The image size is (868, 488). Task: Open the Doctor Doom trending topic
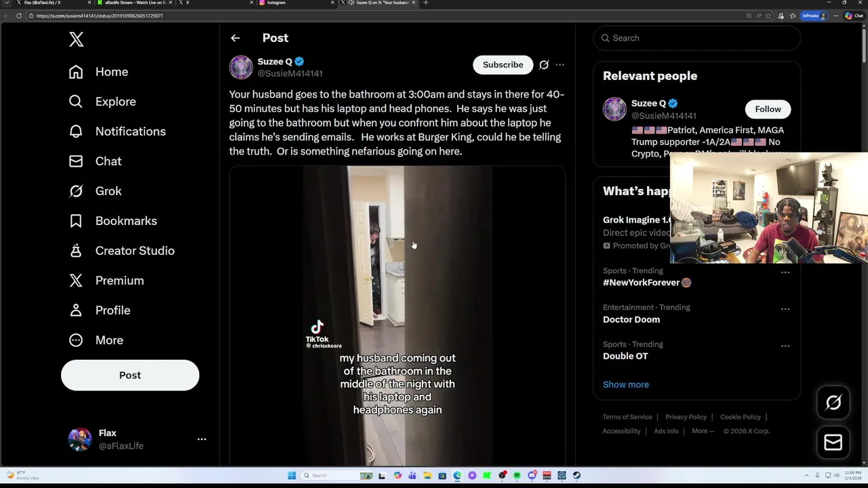click(x=631, y=319)
